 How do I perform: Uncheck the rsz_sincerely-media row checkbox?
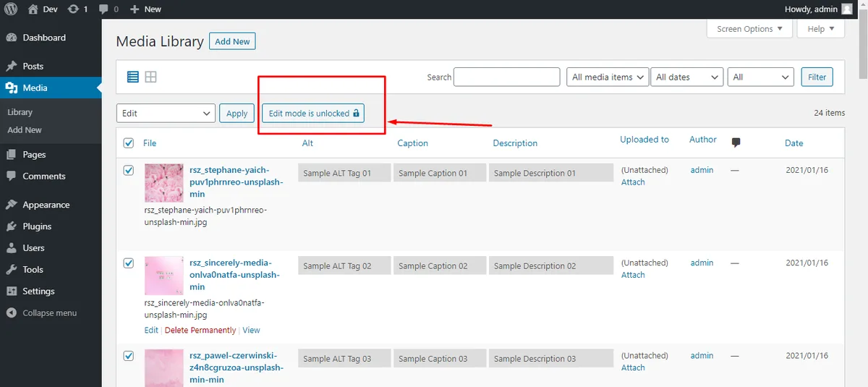[x=129, y=263]
